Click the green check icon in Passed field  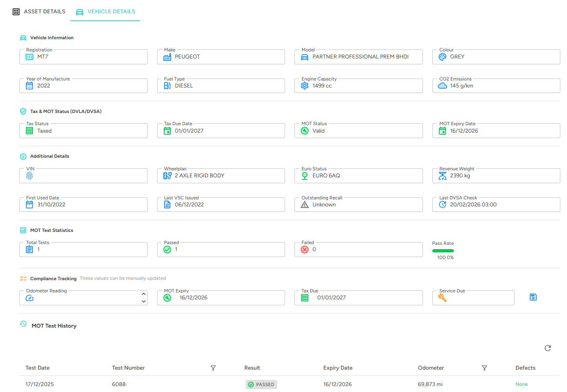167,250
